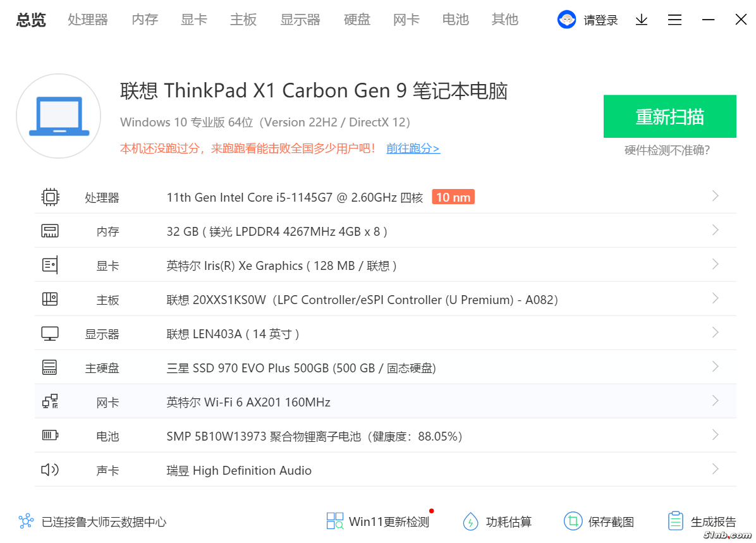Click the green 重新扫描 button

[x=669, y=116]
